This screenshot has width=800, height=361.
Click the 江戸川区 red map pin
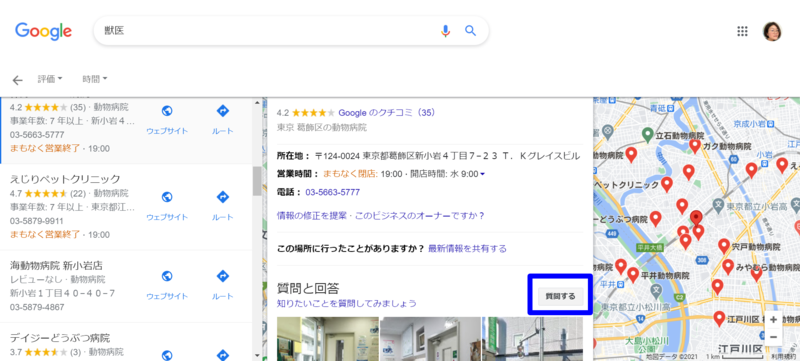click(719, 319)
